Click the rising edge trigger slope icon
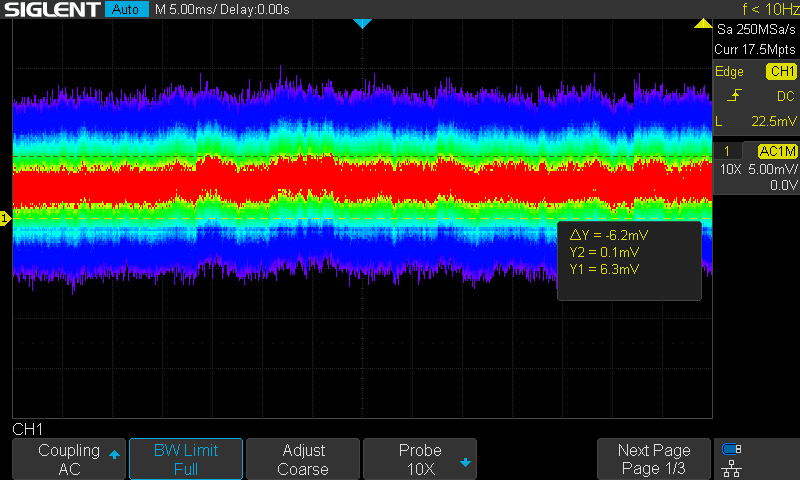800x480 pixels. tap(734, 95)
